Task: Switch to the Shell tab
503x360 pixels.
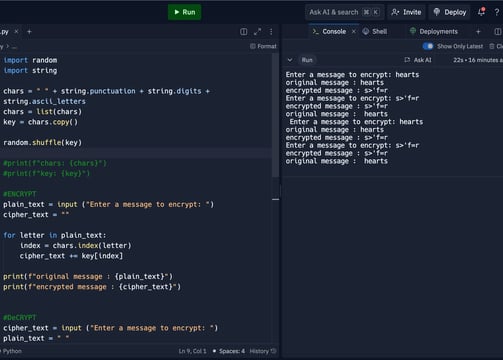Action: coord(375,32)
